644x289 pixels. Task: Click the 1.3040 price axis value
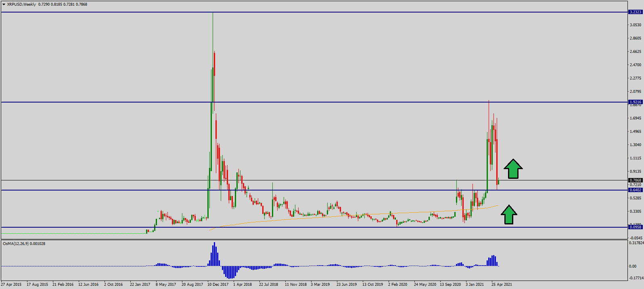pos(636,145)
